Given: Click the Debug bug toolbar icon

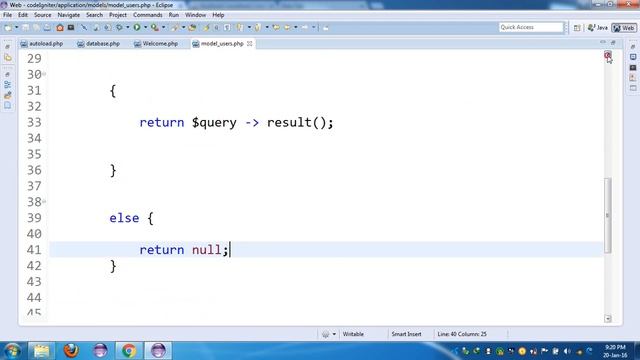Looking at the screenshot, I should (x=119, y=28).
